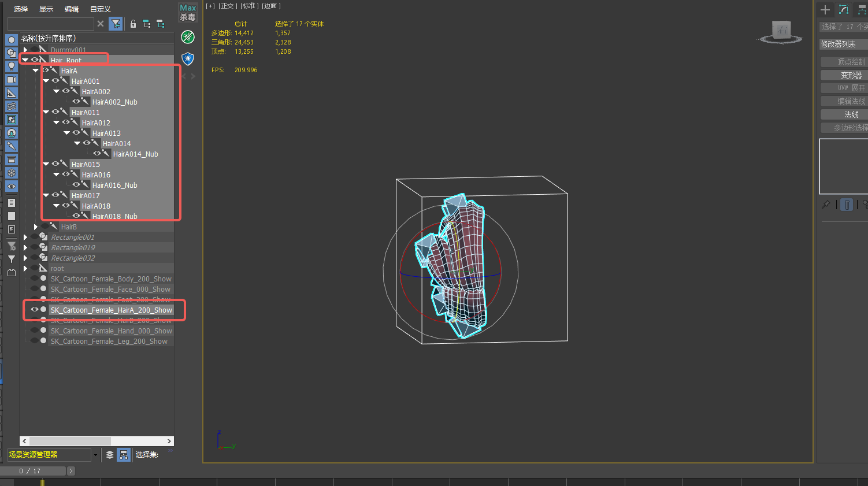Click the time slider showing 0 / 17

click(x=33, y=471)
